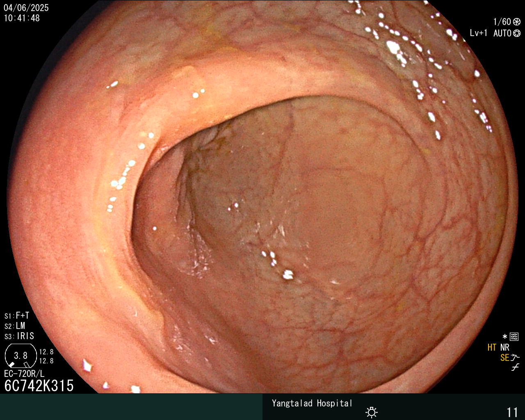The image size is (525, 420).
Task: Click the endoscopic image of the colon lumen
Action: tap(262, 197)
